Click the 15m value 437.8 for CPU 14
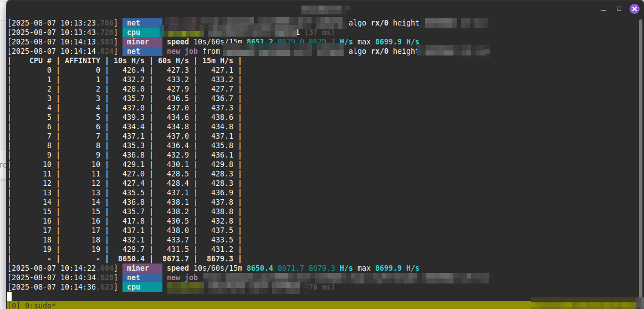The image size is (644, 309). 222,202
